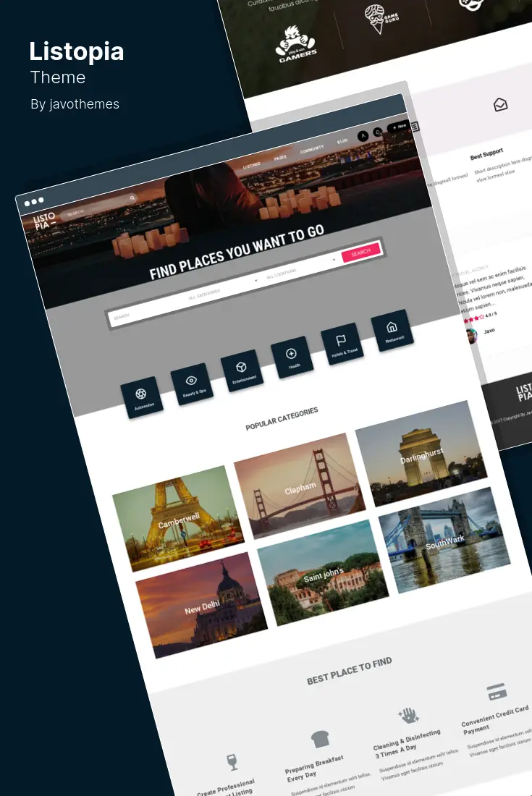Click the Listopia title text at top left
Image resolution: width=532 pixels, height=796 pixels.
tap(77, 51)
